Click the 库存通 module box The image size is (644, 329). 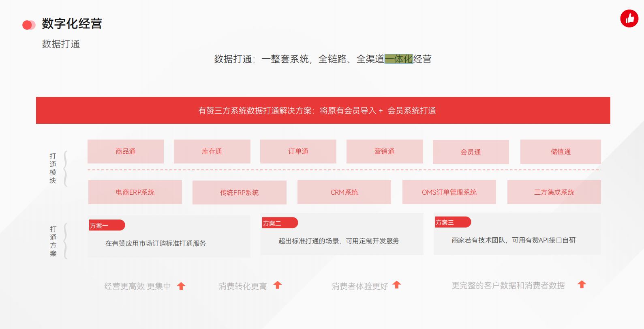212,151
